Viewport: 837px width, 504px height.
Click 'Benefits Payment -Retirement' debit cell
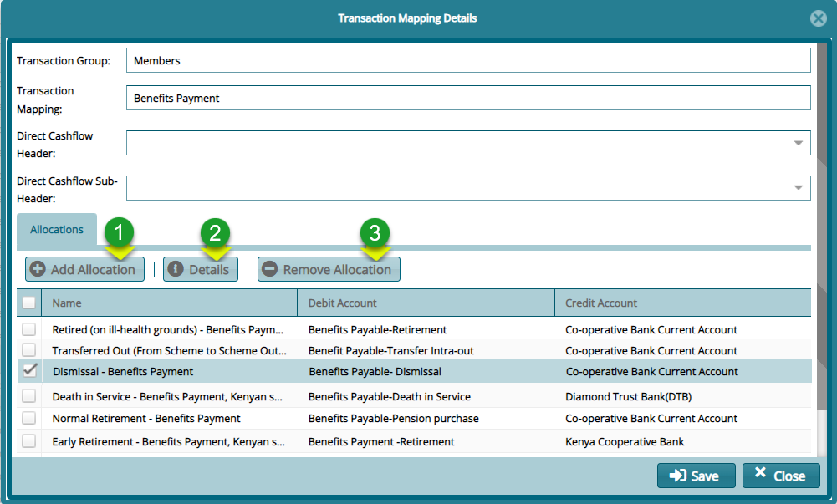(x=381, y=441)
